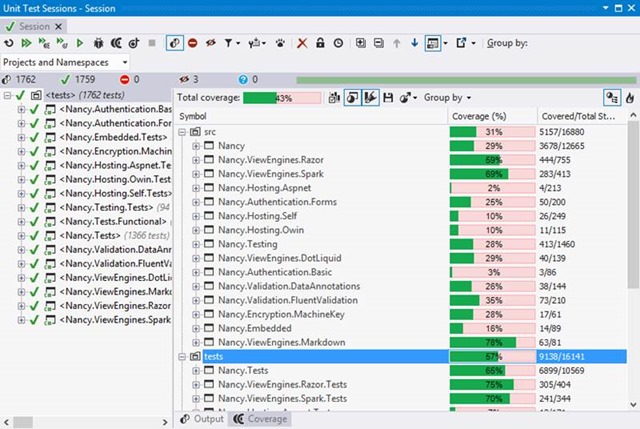
Task: Click test tree horizontal scroll right arrow
Action: [165, 422]
